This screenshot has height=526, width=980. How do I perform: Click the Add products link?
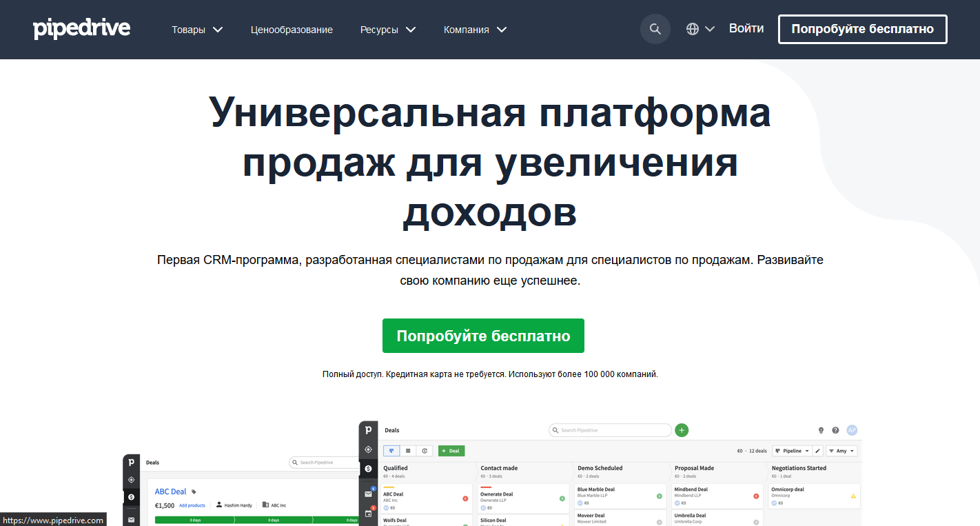[x=192, y=505]
